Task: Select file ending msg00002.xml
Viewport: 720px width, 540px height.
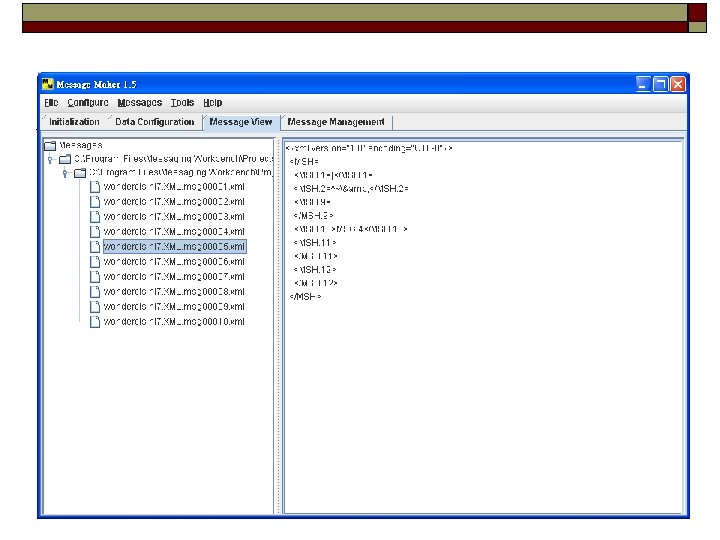Action: (174, 202)
